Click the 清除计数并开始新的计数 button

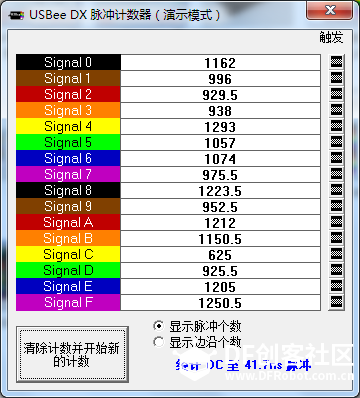(x=72, y=355)
